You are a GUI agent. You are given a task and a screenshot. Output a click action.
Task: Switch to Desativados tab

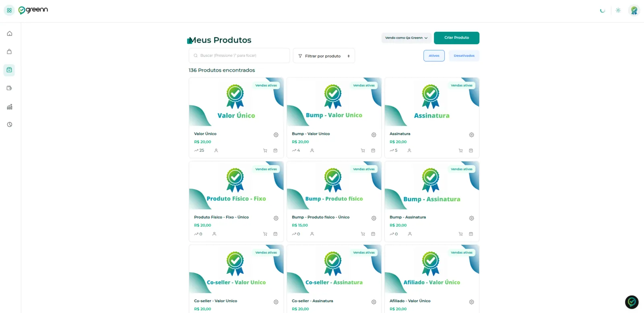click(464, 56)
